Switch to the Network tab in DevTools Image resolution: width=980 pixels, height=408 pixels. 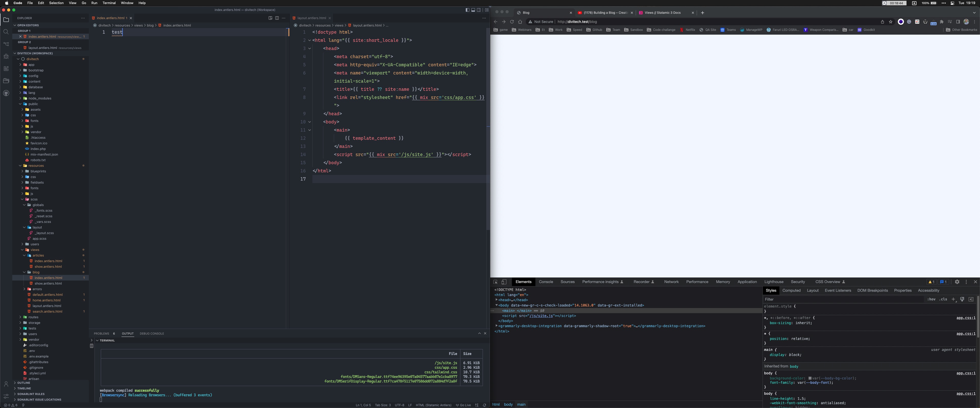pyautogui.click(x=671, y=282)
